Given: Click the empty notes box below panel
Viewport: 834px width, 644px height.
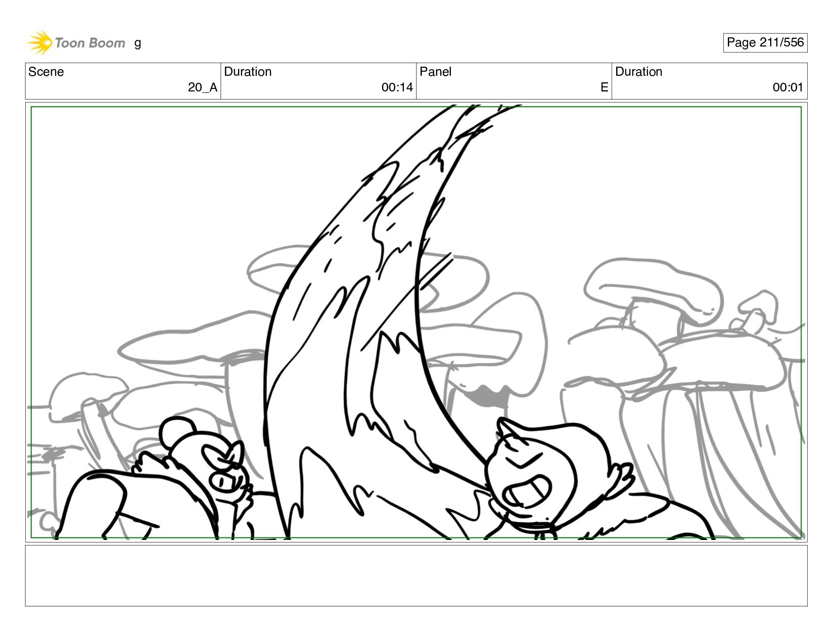Looking at the screenshot, I should (416, 575).
